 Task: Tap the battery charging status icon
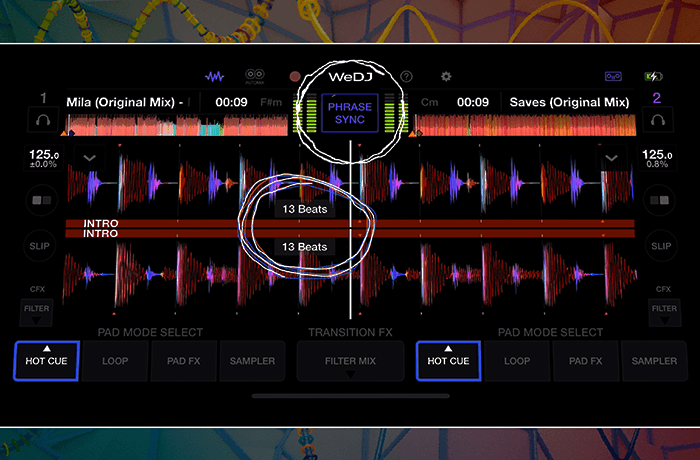click(x=654, y=76)
